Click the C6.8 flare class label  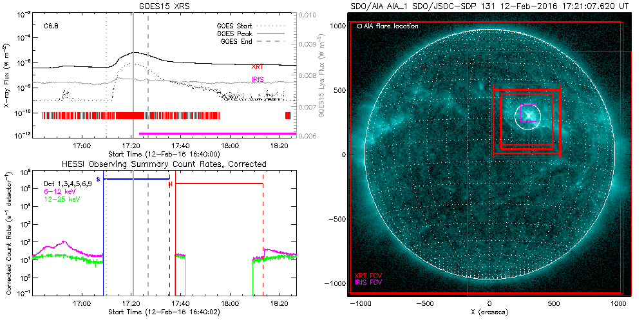pyautogui.click(x=52, y=27)
